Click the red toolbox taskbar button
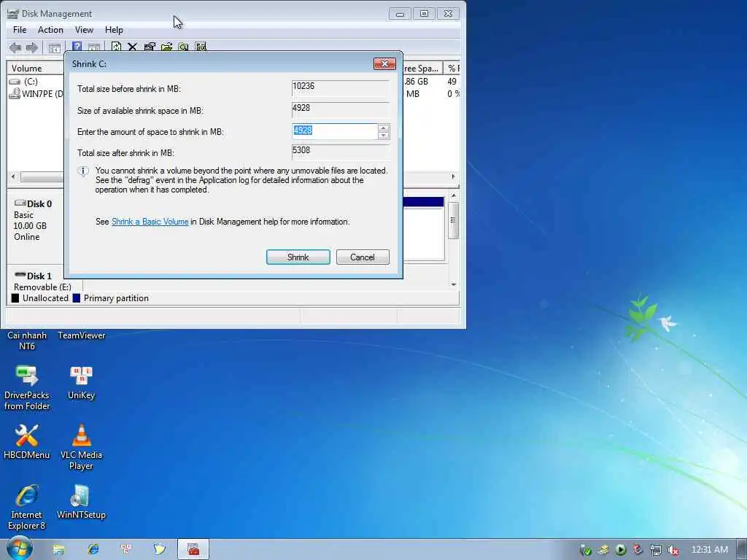Screen dimensions: 747x560 click(193, 550)
